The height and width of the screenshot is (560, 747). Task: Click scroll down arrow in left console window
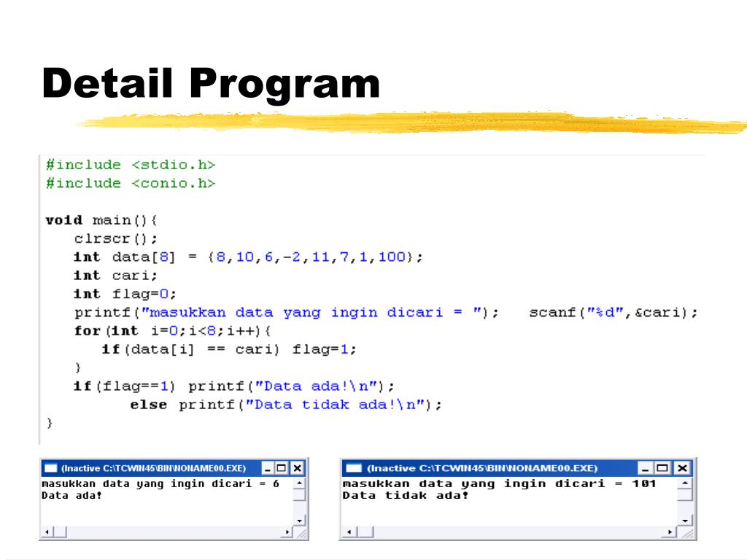(299, 521)
